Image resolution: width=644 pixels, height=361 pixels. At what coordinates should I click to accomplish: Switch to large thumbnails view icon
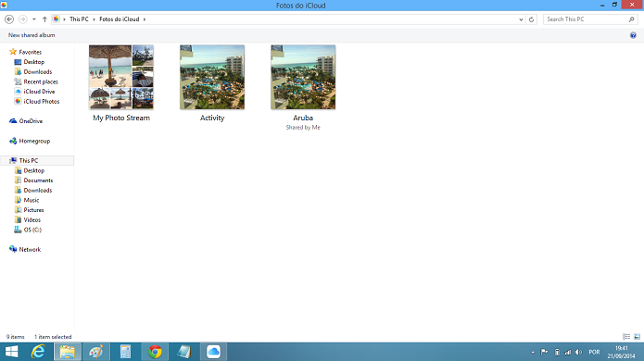(x=637, y=337)
